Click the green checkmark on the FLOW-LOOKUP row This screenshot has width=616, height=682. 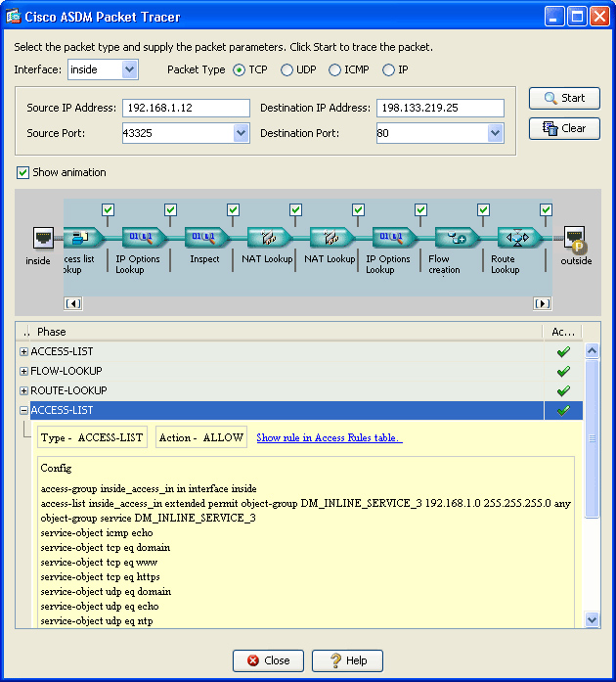pyautogui.click(x=563, y=371)
